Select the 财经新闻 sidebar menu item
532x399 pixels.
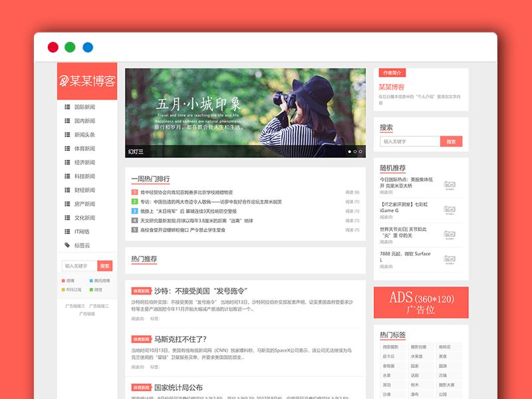click(85, 190)
